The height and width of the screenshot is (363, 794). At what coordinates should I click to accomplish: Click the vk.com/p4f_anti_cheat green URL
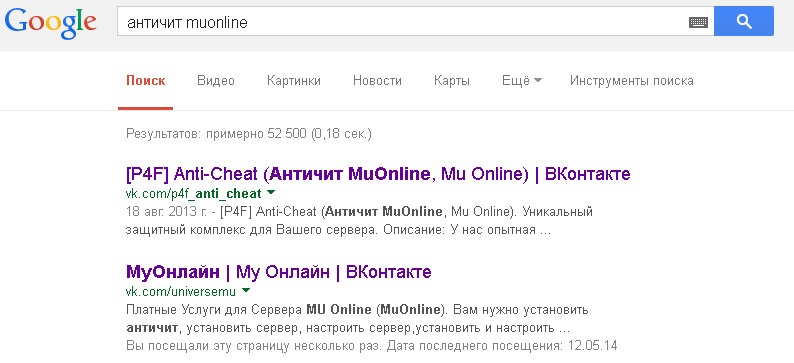pyautogui.click(x=193, y=193)
